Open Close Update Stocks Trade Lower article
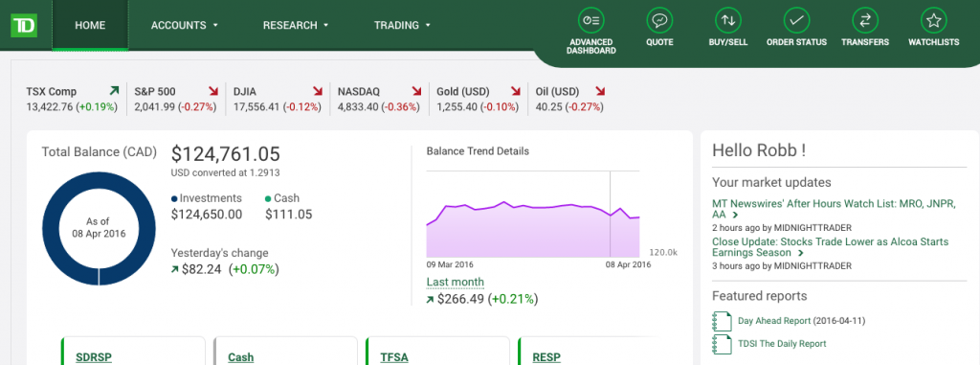This screenshot has height=365, width=980. click(x=830, y=247)
